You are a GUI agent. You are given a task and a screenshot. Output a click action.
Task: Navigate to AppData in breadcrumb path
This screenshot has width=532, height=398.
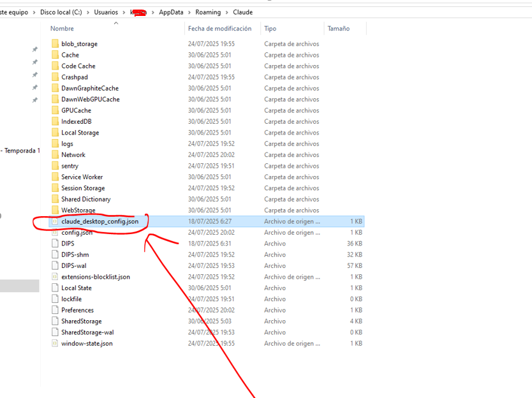[x=171, y=12]
